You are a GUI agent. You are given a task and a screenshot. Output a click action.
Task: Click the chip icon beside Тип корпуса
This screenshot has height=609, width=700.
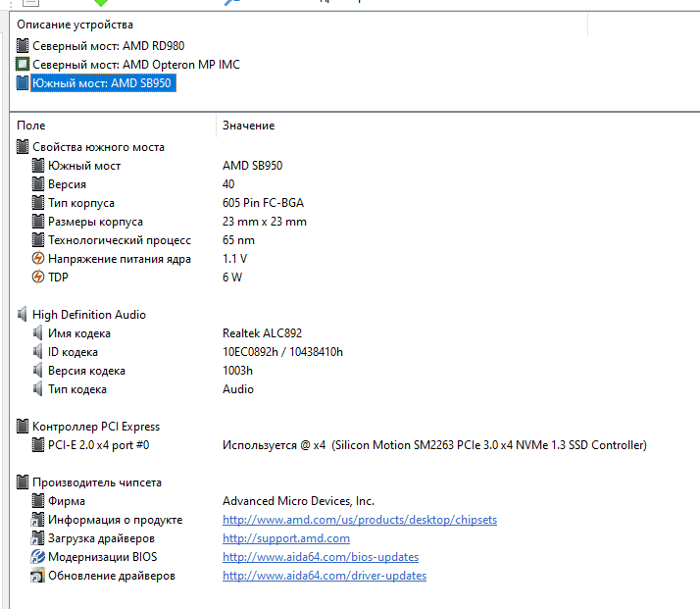pos(38,203)
